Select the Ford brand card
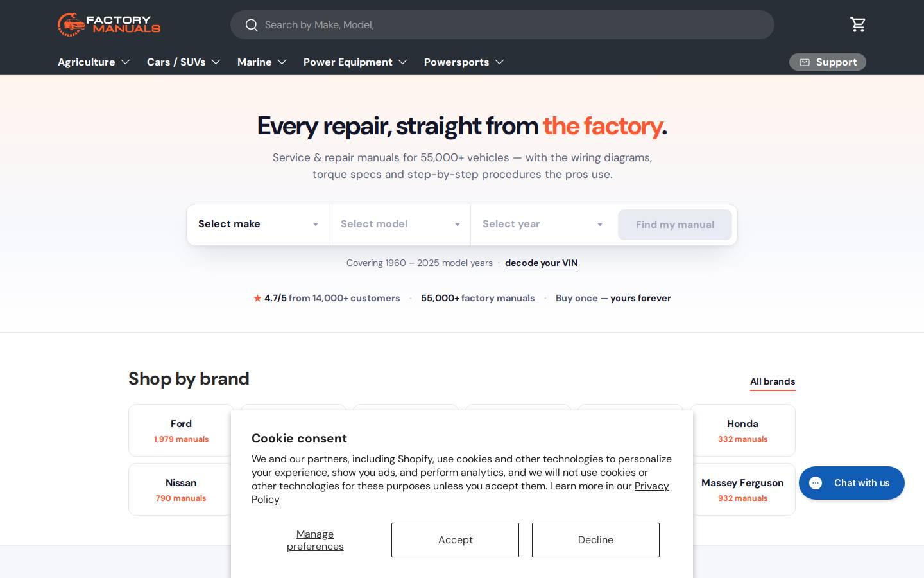The image size is (924, 578). point(181,430)
